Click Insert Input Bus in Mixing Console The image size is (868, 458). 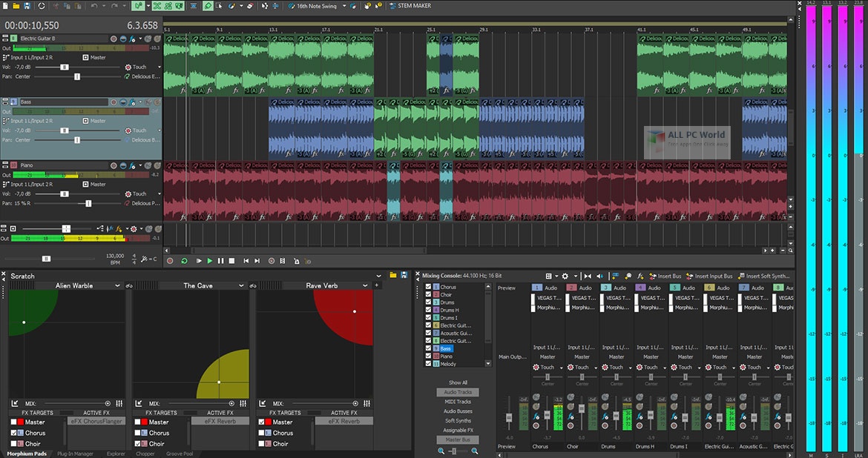pos(709,276)
